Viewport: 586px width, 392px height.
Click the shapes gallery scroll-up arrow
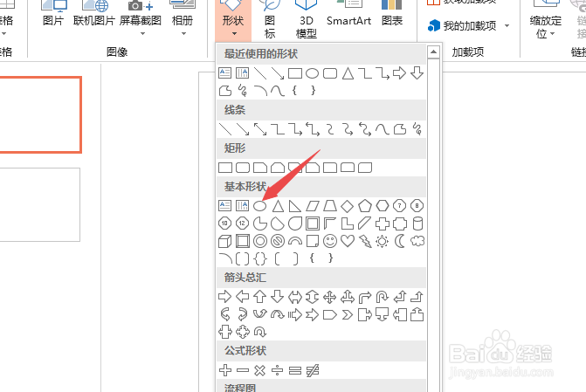point(433,52)
